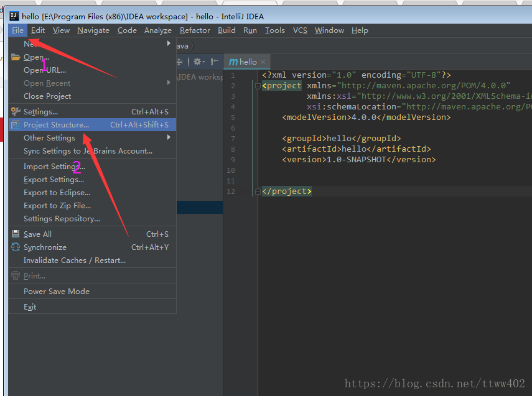Choose Export to Eclipse...

92,193
